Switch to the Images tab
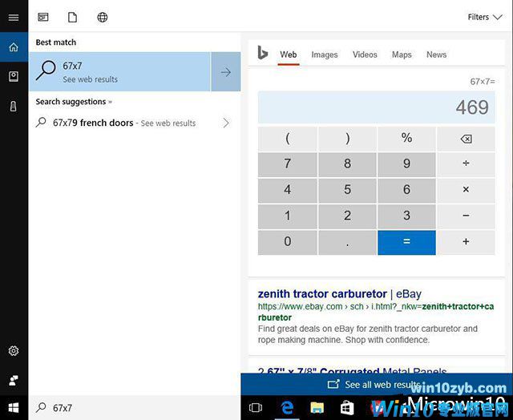The width and height of the screenshot is (513, 420). [x=324, y=55]
